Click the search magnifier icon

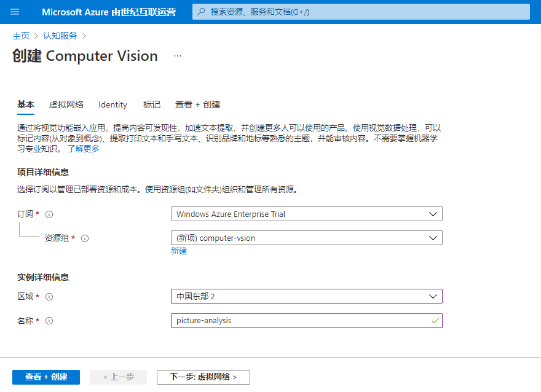(201, 12)
